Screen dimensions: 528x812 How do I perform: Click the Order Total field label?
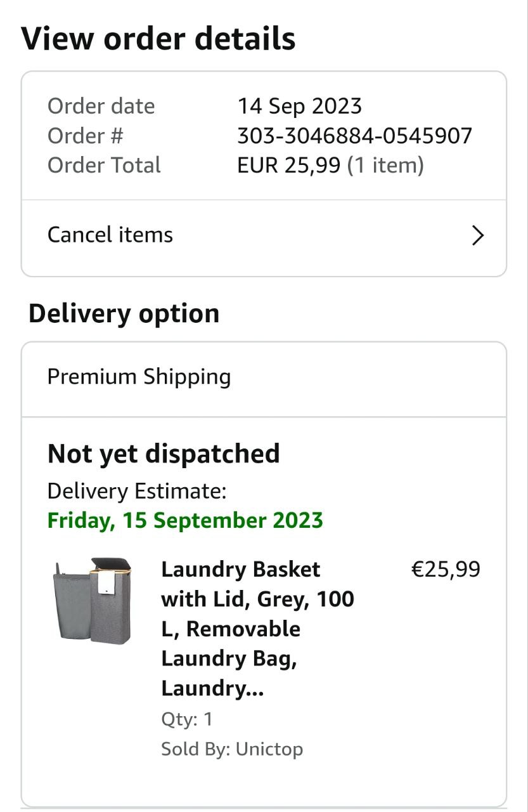(x=104, y=166)
